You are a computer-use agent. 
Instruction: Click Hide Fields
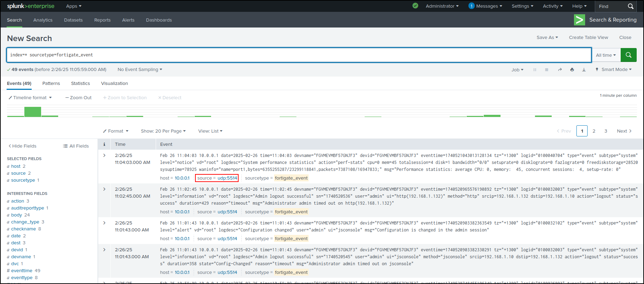[x=22, y=146]
